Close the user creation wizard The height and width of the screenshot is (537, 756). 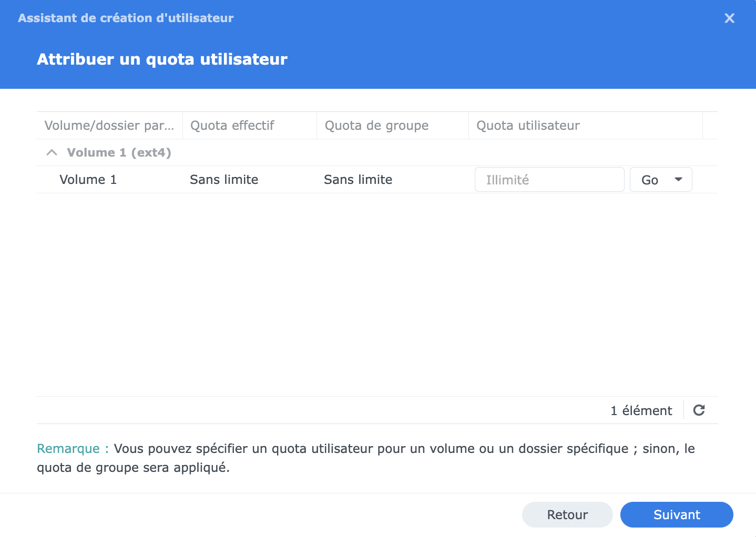729,18
